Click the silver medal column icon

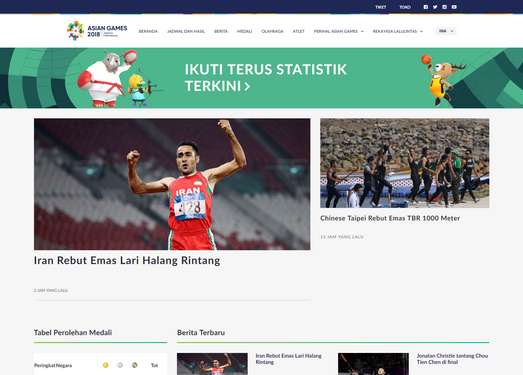[120, 365]
